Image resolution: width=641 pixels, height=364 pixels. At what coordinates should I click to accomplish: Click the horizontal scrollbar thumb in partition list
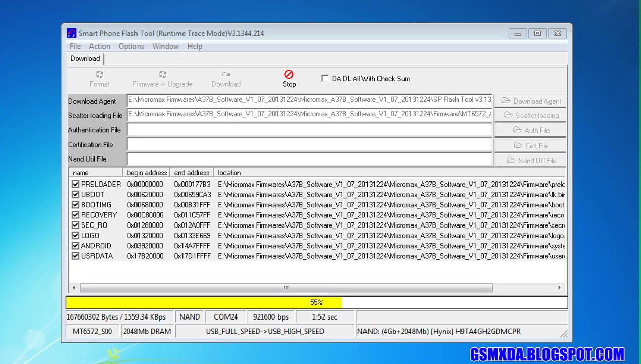286,288
